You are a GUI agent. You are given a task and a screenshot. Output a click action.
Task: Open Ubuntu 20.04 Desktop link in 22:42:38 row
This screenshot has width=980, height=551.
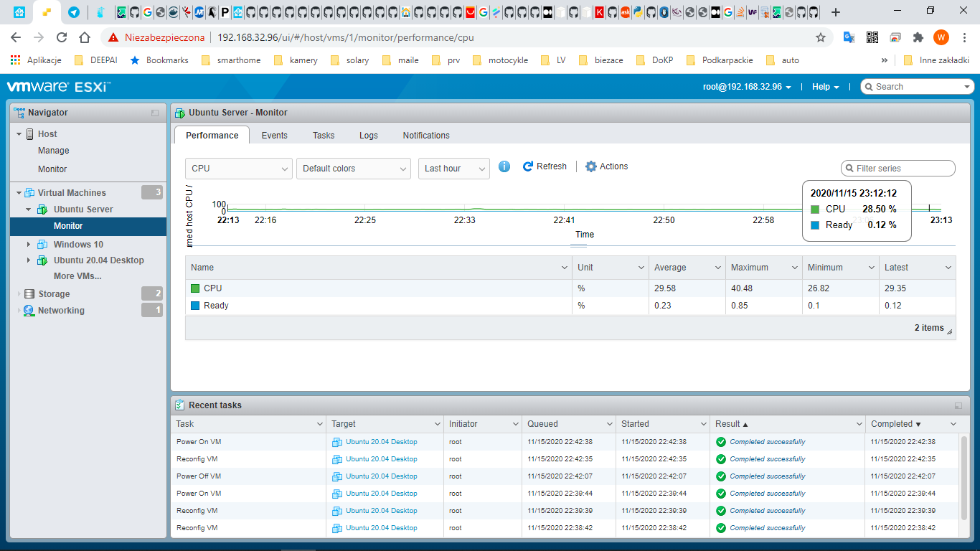click(381, 442)
